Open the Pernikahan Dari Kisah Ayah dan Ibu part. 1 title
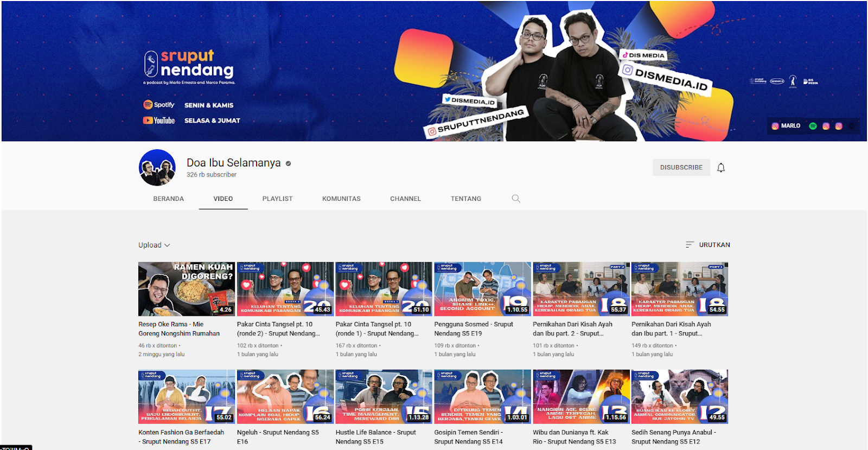 pos(671,329)
